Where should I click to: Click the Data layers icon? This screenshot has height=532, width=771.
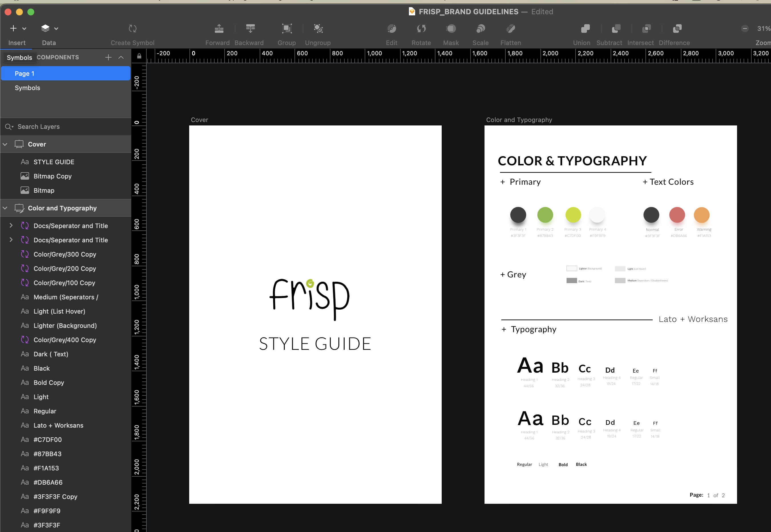(45, 28)
